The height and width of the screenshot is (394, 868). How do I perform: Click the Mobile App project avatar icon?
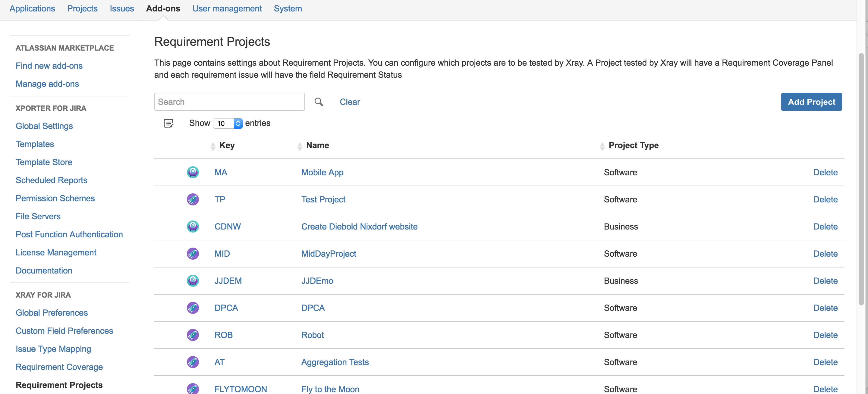193,172
